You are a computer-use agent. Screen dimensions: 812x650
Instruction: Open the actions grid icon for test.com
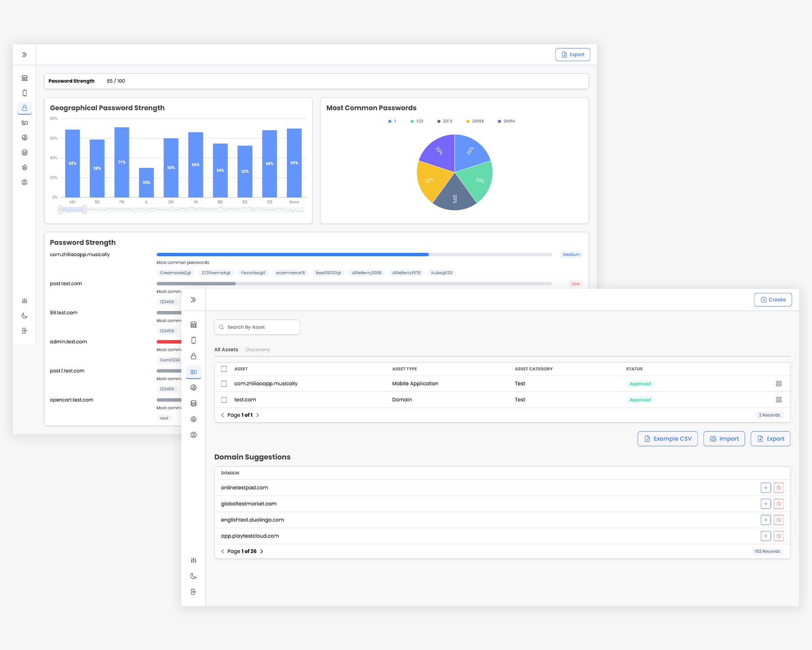779,400
